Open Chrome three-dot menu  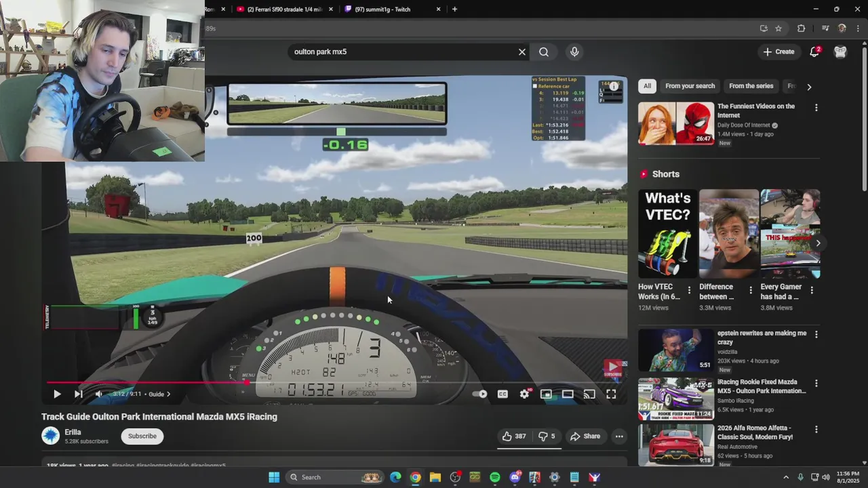tap(858, 28)
